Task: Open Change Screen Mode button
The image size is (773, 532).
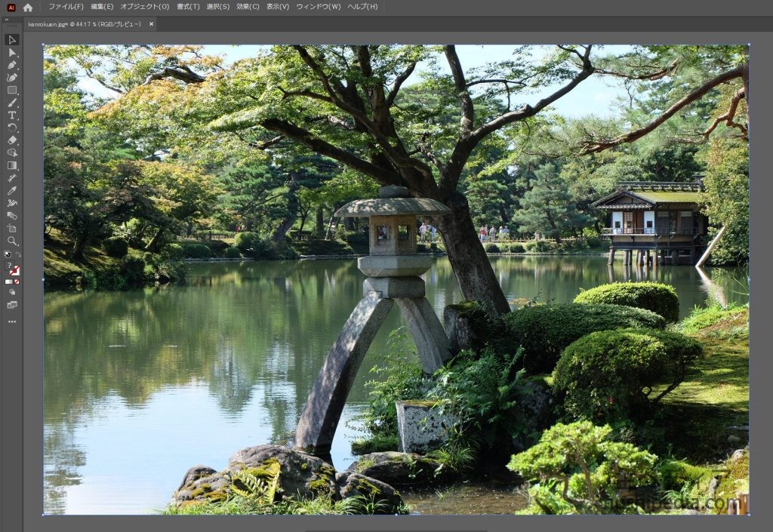Action: [x=12, y=305]
